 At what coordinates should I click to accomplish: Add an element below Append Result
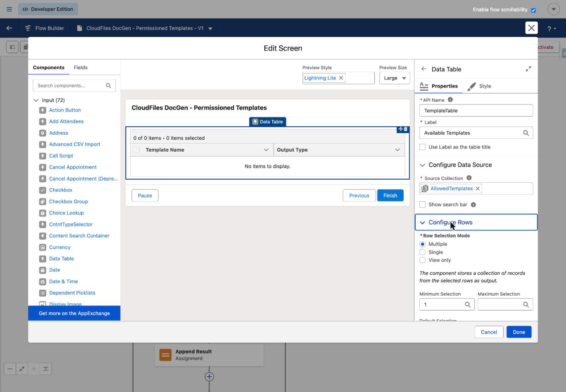[x=209, y=377]
